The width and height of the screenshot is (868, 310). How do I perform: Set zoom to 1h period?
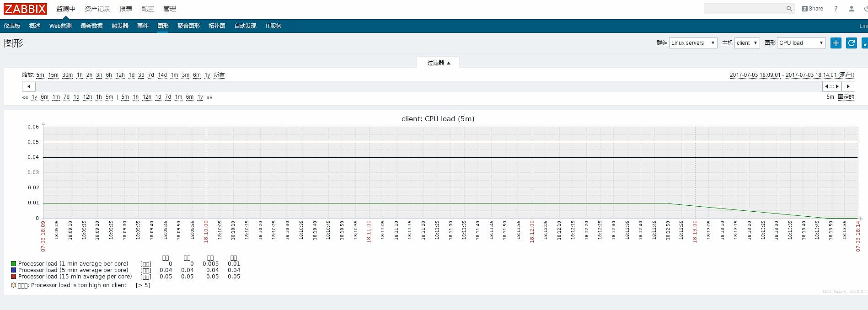[80, 75]
